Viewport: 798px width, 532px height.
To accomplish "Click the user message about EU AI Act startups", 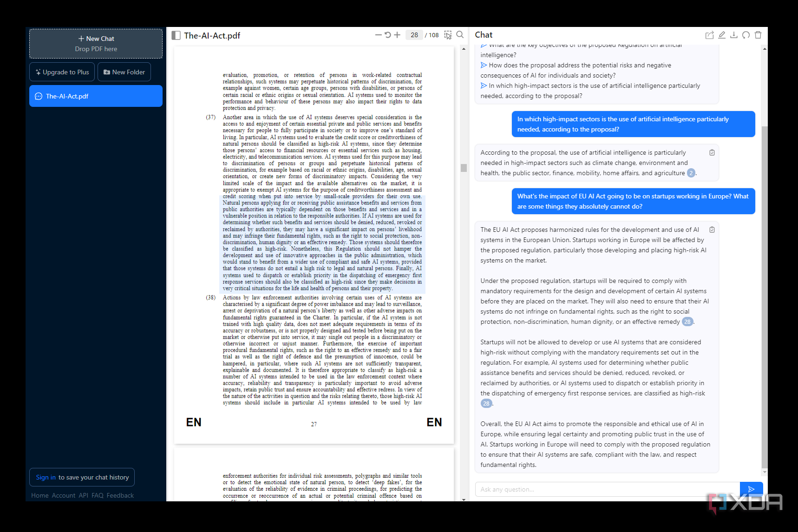I will point(633,201).
